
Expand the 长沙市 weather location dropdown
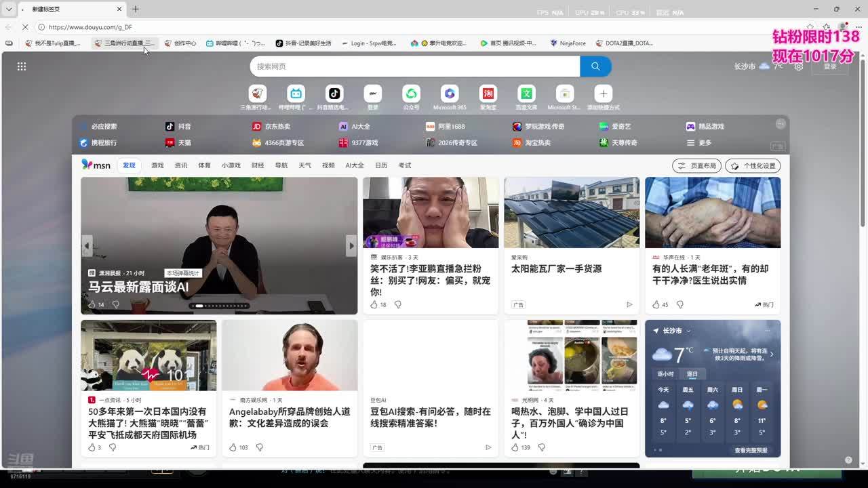[x=688, y=331]
